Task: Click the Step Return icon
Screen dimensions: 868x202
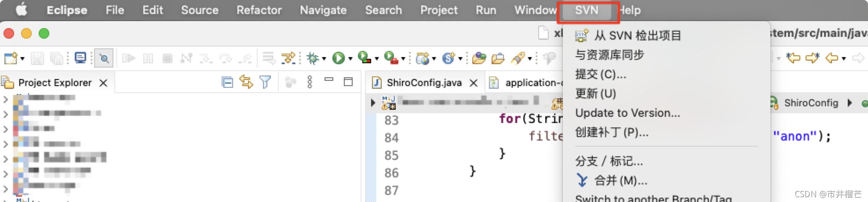Action: (x=245, y=58)
